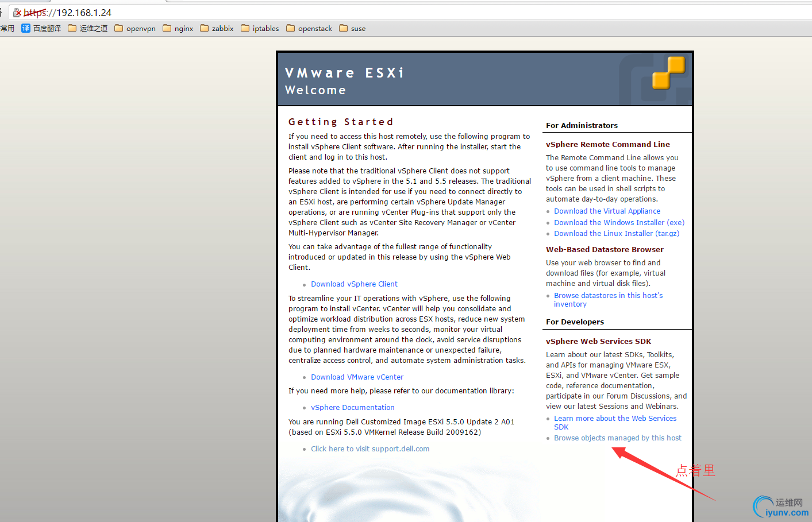812x522 pixels.
Task: Download the Linux Installer (tar.gz) link
Action: (617, 234)
